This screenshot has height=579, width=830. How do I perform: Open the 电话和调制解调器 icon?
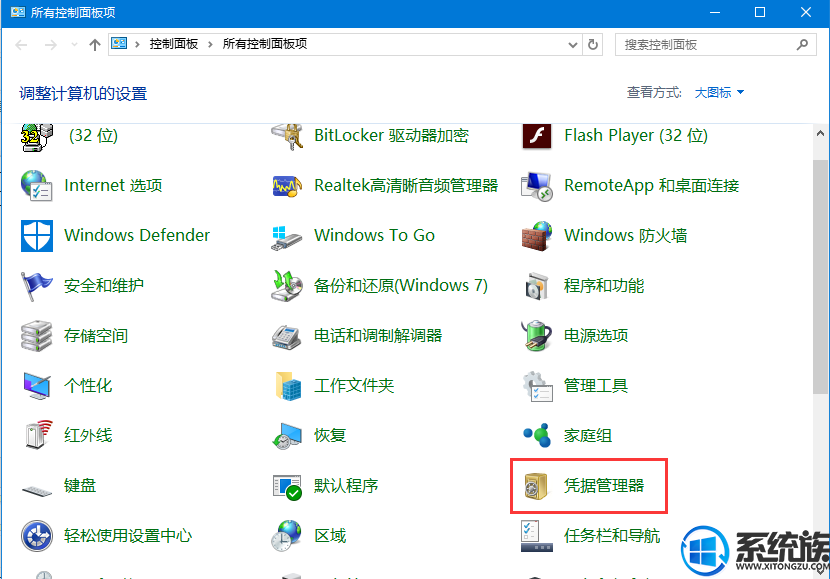tap(287, 337)
